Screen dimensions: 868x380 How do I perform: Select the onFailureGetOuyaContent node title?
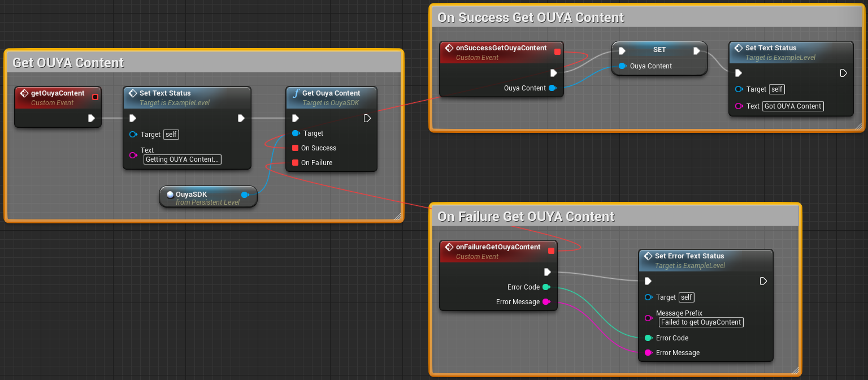point(498,247)
